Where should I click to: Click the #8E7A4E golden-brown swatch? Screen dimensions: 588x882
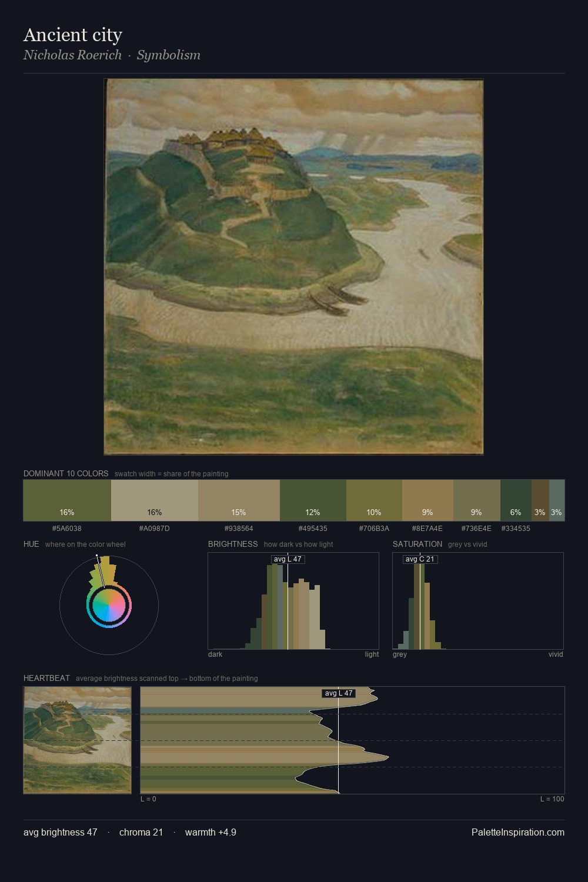[x=427, y=500]
